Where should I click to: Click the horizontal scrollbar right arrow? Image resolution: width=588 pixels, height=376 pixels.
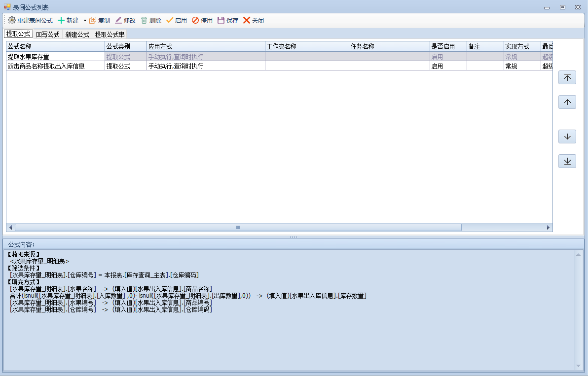(x=548, y=228)
